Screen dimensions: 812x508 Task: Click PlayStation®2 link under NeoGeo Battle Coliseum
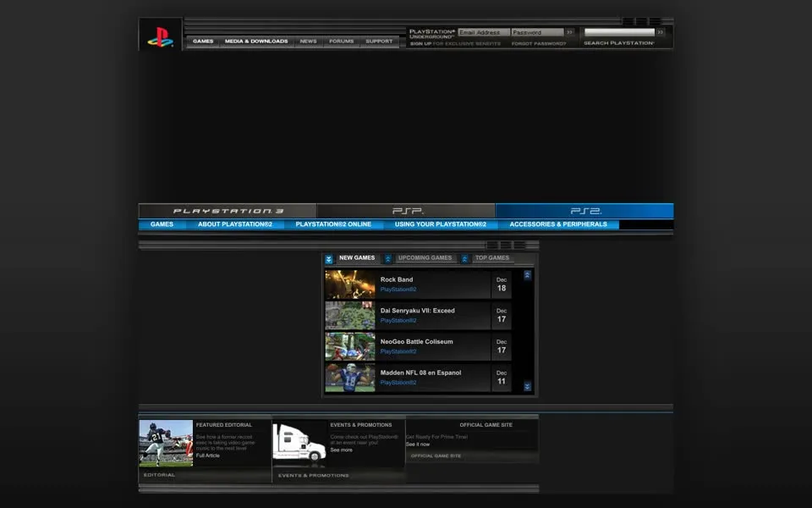click(x=398, y=352)
